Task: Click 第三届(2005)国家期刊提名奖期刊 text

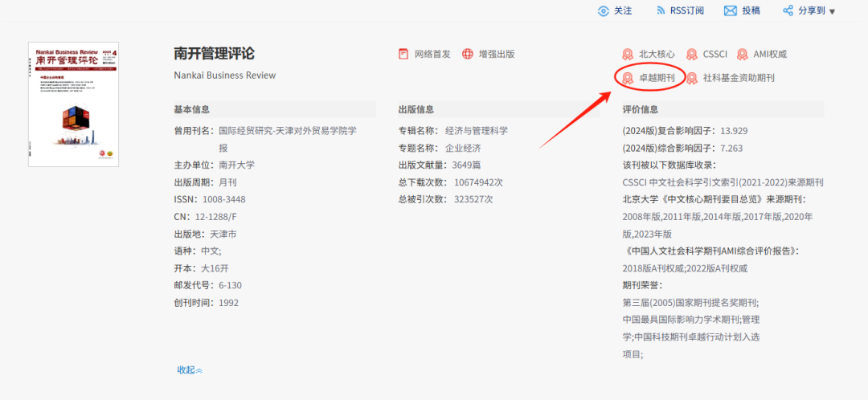Action: (x=691, y=302)
